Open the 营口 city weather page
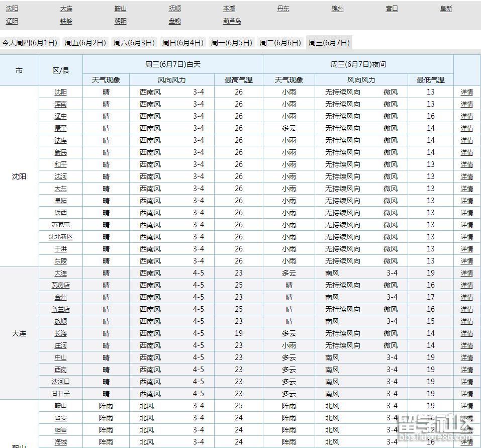The height and width of the screenshot is (448, 481). tap(392, 9)
